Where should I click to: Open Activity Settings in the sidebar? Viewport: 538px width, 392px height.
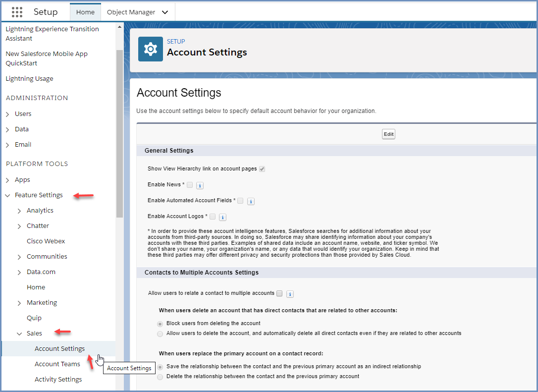pos(58,379)
